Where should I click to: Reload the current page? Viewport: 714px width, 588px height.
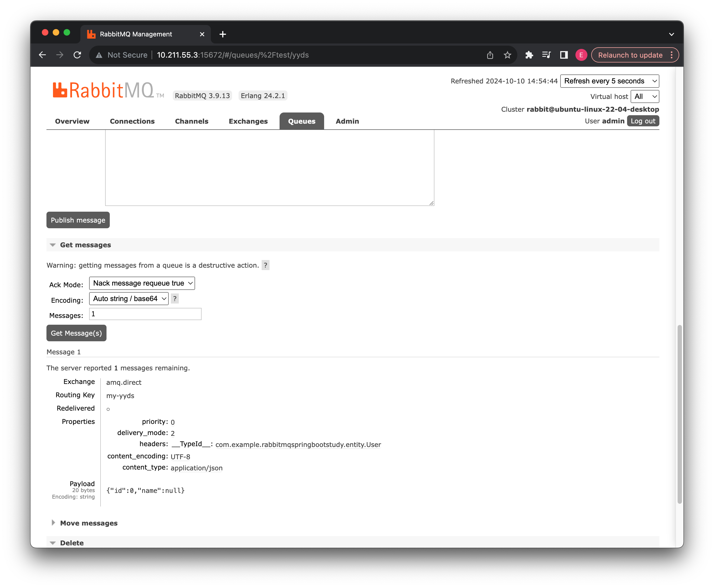tap(77, 55)
